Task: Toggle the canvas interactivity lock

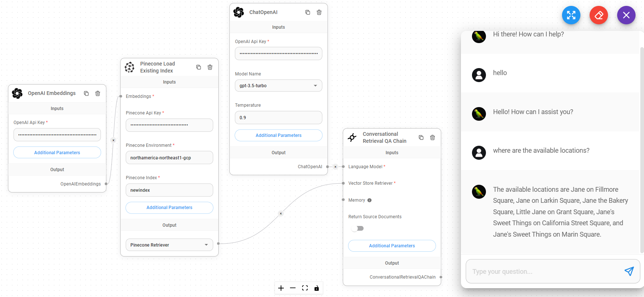Action: coord(316,288)
